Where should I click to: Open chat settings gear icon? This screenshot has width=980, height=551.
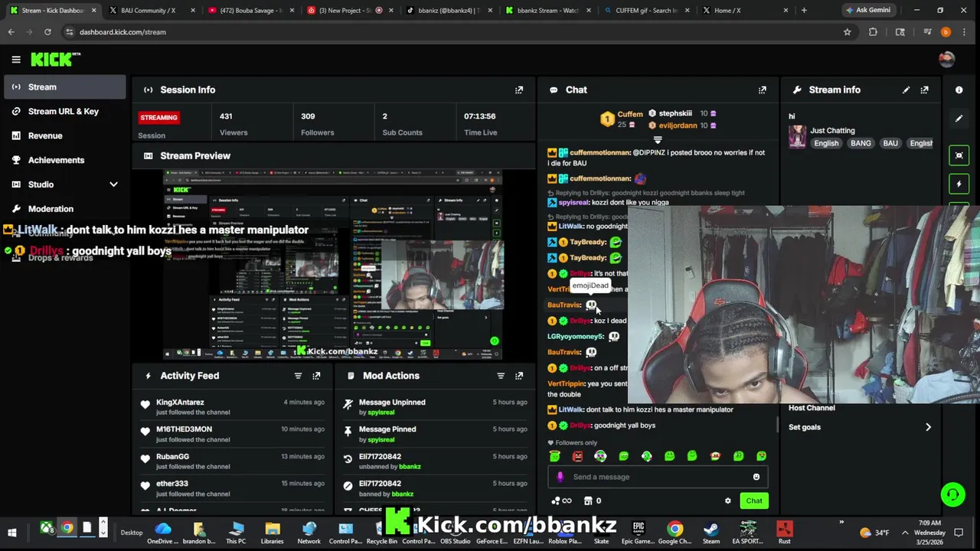pos(727,500)
